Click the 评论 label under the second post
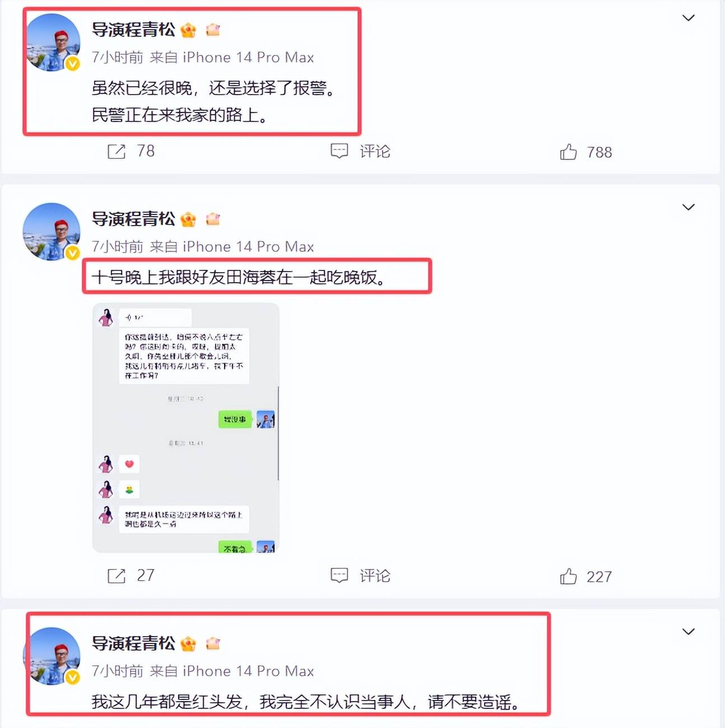 coord(375,576)
